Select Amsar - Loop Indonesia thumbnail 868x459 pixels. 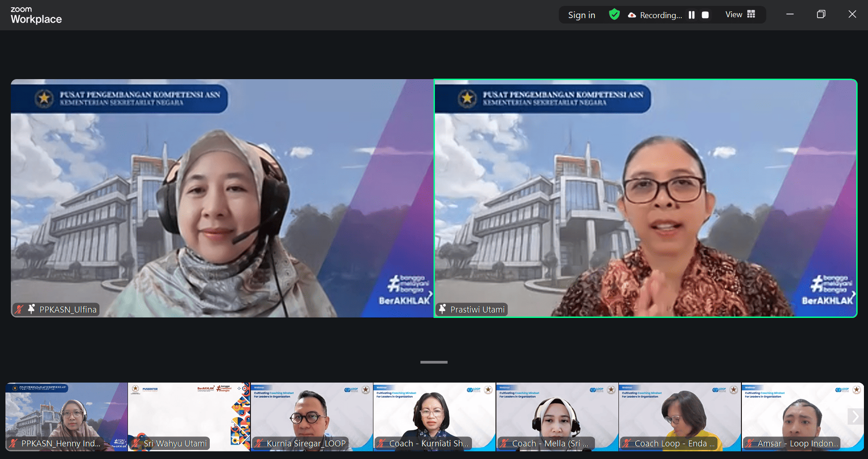pyautogui.click(x=796, y=416)
